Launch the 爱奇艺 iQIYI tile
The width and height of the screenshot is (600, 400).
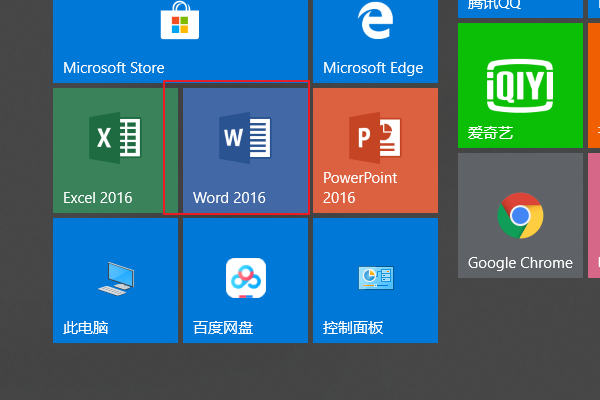coord(520,85)
